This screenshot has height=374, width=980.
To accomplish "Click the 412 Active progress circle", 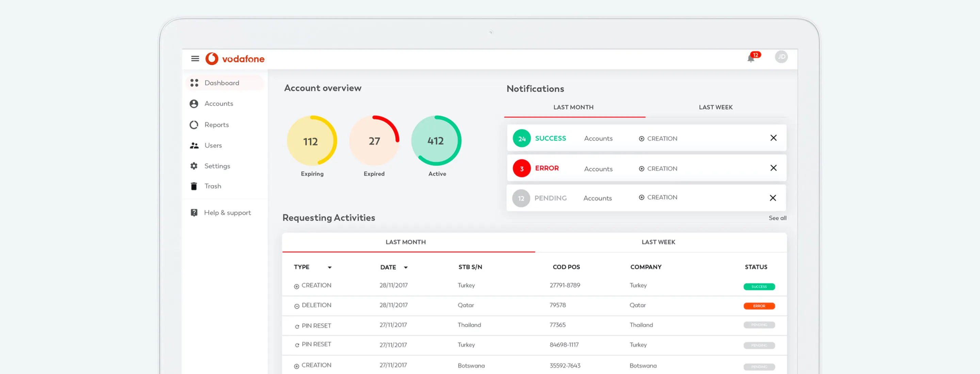I will (x=436, y=141).
